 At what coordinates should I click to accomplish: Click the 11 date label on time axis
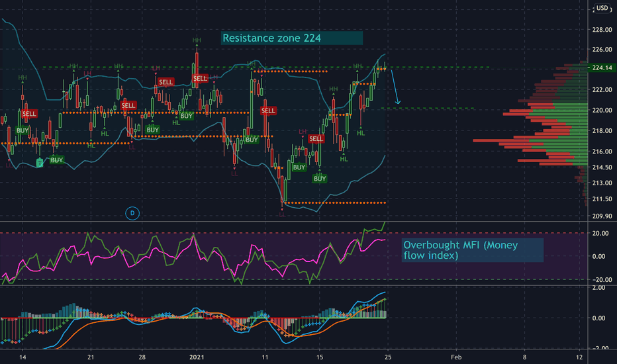(x=265, y=357)
